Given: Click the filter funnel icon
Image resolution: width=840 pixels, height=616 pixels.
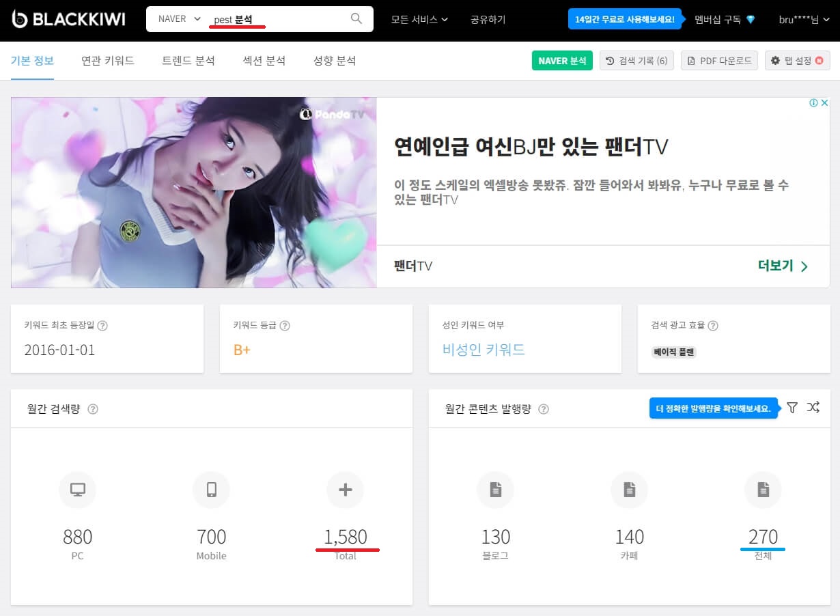Looking at the screenshot, I should [x=792, y=408].
